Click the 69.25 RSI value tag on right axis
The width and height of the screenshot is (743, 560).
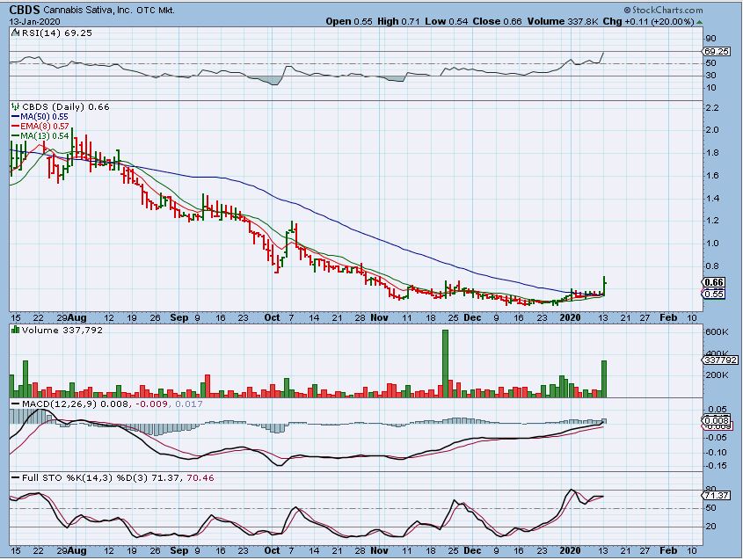tap(716, 51)
